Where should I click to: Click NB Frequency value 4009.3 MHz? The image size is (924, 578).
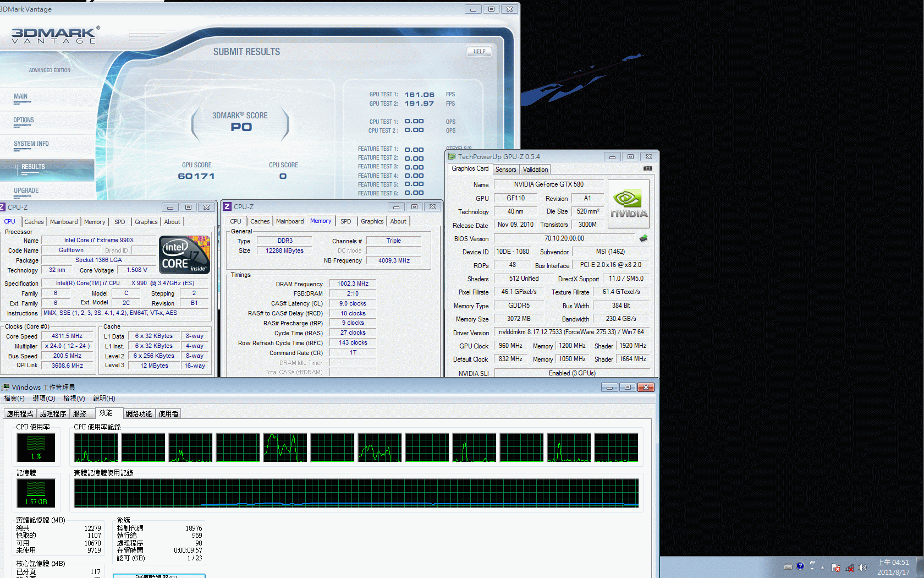pyautogui.click(x=394, y=260)
